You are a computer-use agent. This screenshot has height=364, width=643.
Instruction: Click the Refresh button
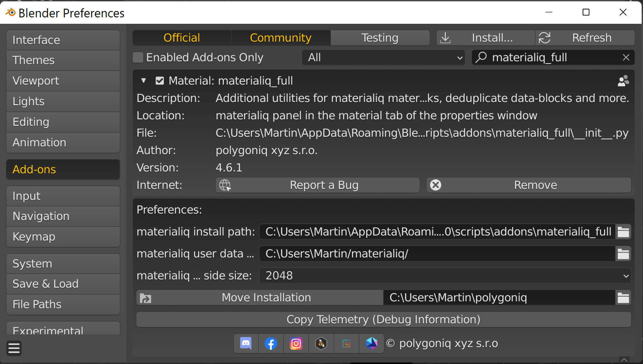pyautogui.click(x=585, y=38)
